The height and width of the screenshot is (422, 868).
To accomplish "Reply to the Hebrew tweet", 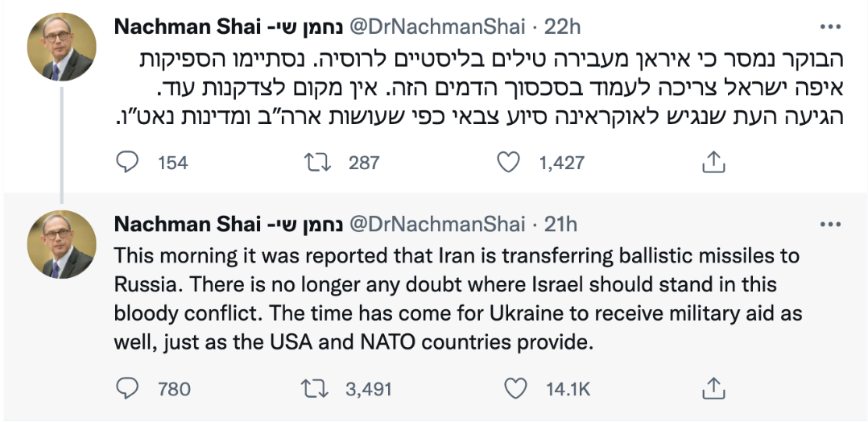I will [x=128, y=163].
